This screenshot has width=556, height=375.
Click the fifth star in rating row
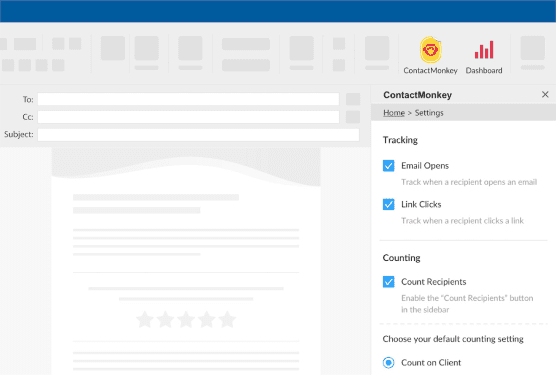click(227, 319)
